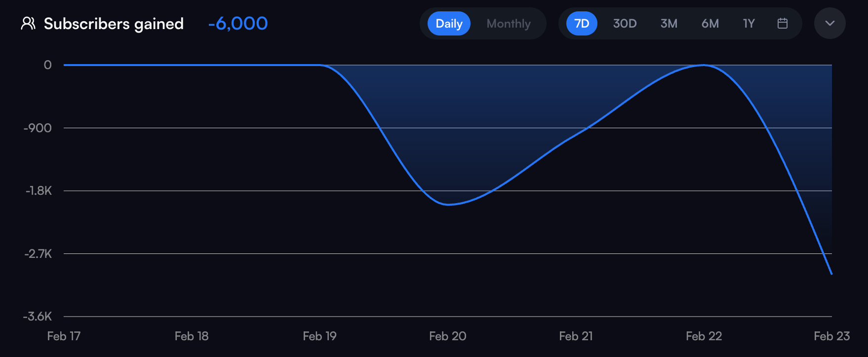
Task: Click the -1.8K y-axis label
Action: click(x=39, y=191)
